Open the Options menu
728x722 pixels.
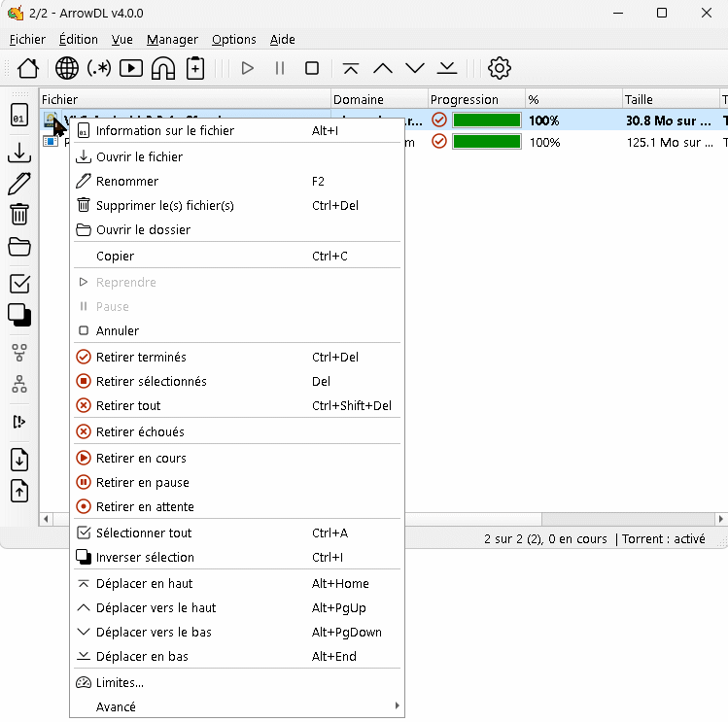coord(234,40)
